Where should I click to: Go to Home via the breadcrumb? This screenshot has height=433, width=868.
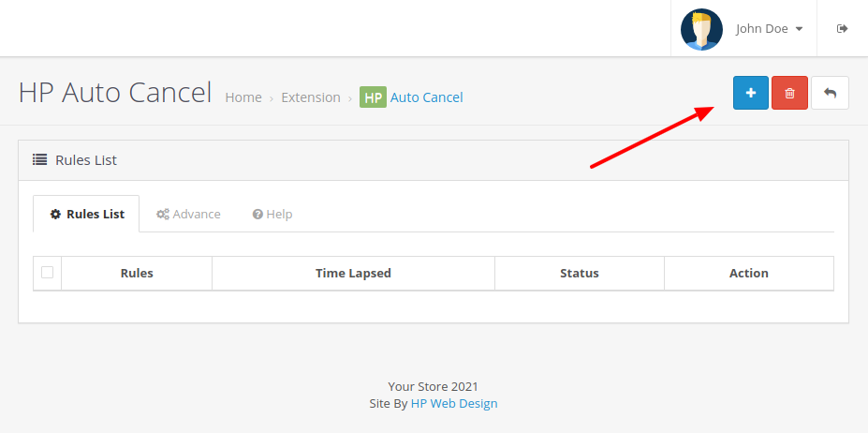243,97
